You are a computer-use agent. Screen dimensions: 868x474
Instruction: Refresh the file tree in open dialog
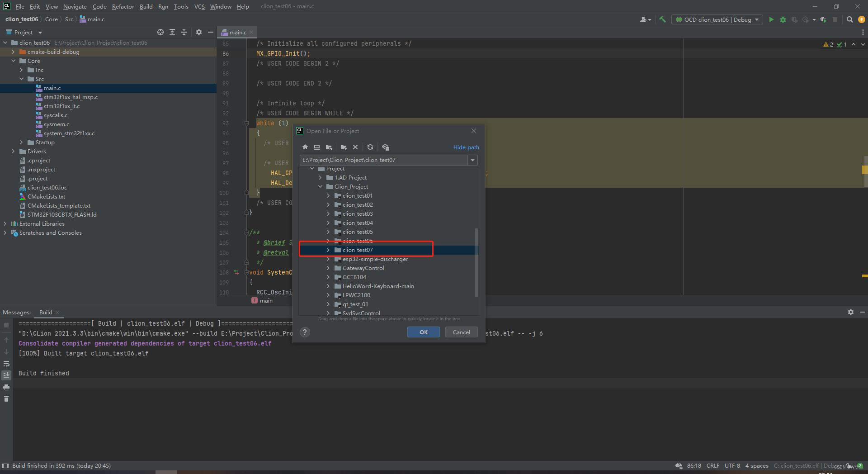[370, 147]
